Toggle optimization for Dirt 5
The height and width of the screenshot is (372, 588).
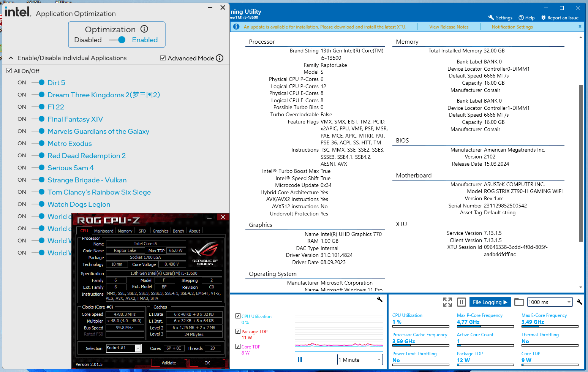tap(38, 82)
